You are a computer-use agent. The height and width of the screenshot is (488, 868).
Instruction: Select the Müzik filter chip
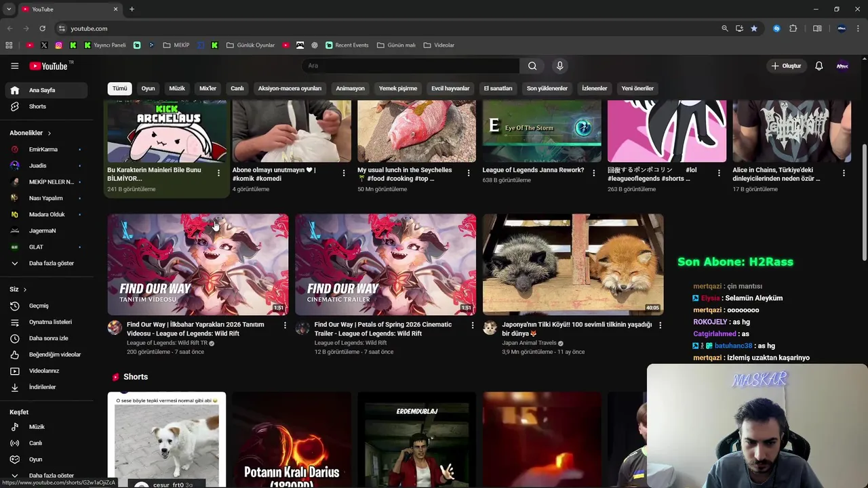(177, 88)
